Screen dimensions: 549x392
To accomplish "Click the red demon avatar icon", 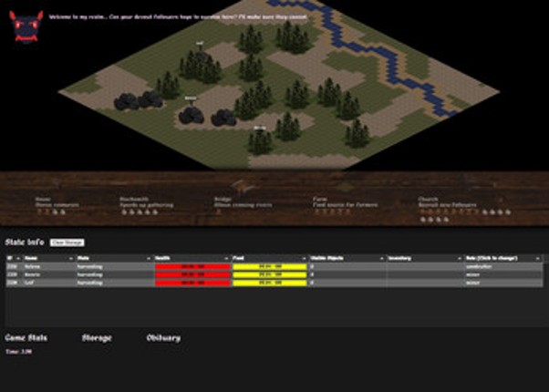I will point(26,26).
